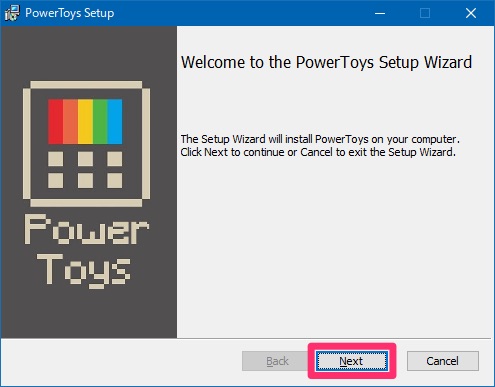Close the PowerToys Setup window
Viewport: 495px width, 387px height.
click(471, 13)
